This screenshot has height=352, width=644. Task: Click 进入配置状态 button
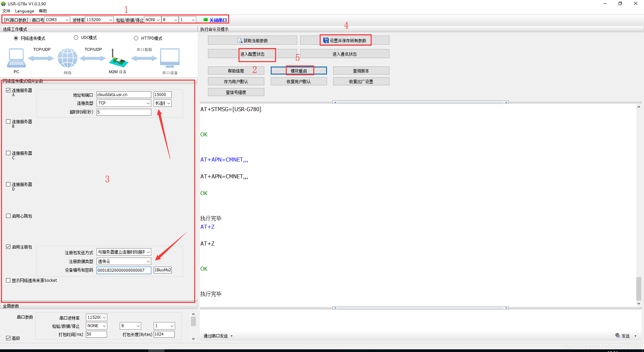(252, 54)
